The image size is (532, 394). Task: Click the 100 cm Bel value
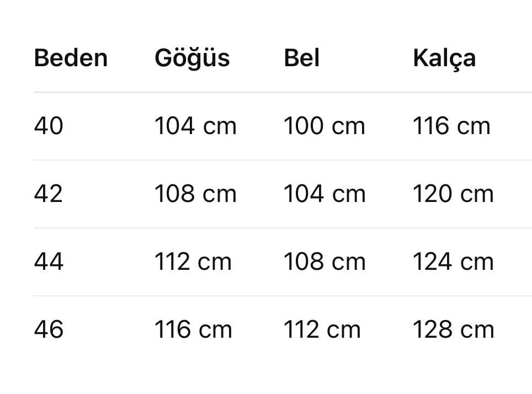324,126
